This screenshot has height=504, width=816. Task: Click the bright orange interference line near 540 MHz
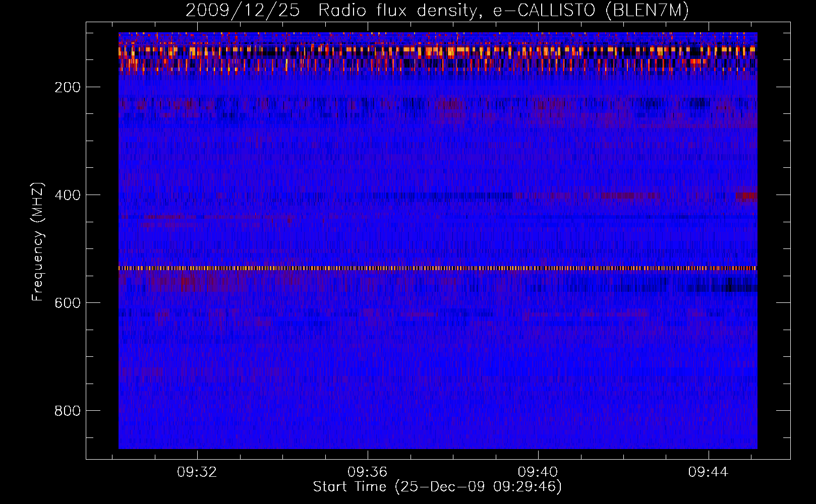pos(438,268)
